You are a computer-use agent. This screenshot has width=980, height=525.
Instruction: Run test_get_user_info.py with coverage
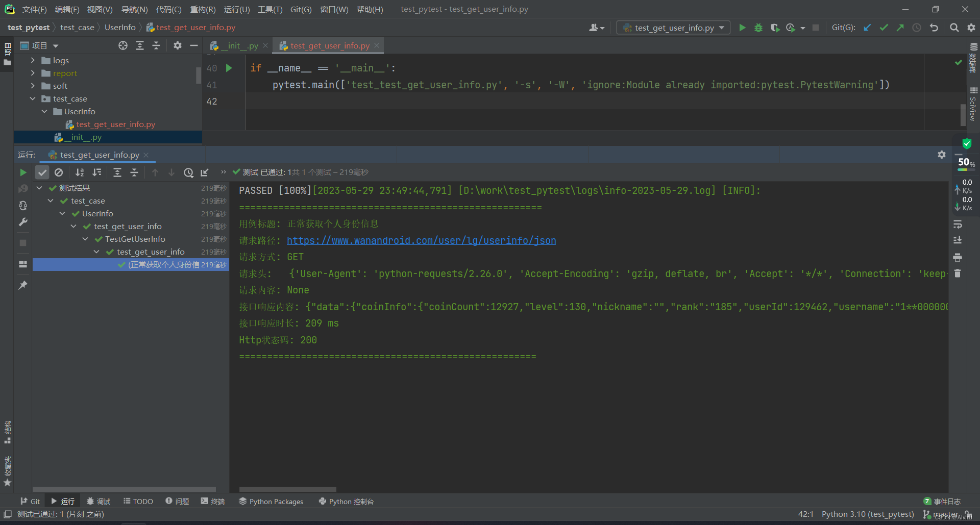pos(775,28)
